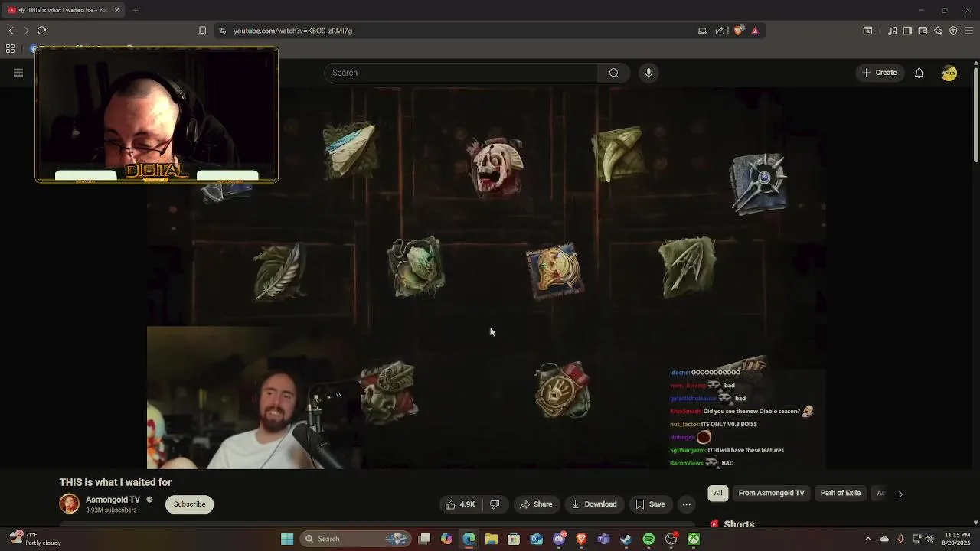
Task: Open the Leo AI sparkle icon
Action: coord(938,31)
